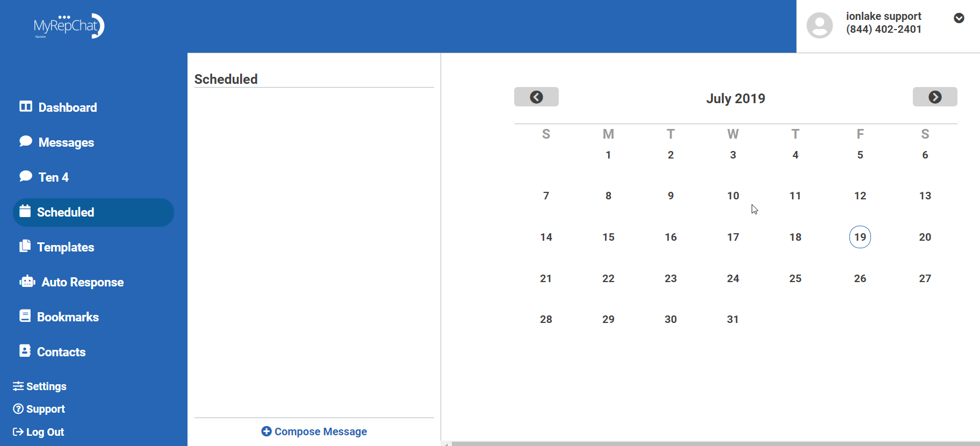Open the Settings menu item
Viewport: 980px width, 446px height.
tap(40, 386)
